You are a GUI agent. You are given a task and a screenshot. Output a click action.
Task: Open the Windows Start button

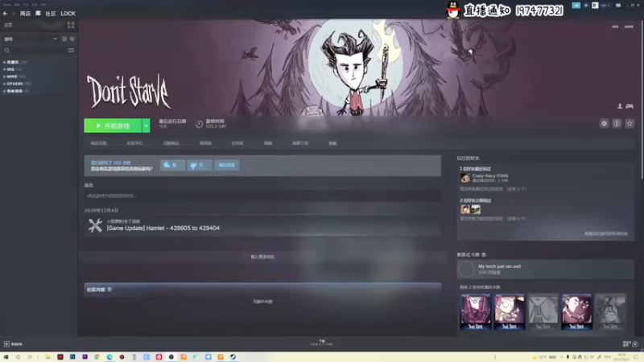click(x=6, y=357)
